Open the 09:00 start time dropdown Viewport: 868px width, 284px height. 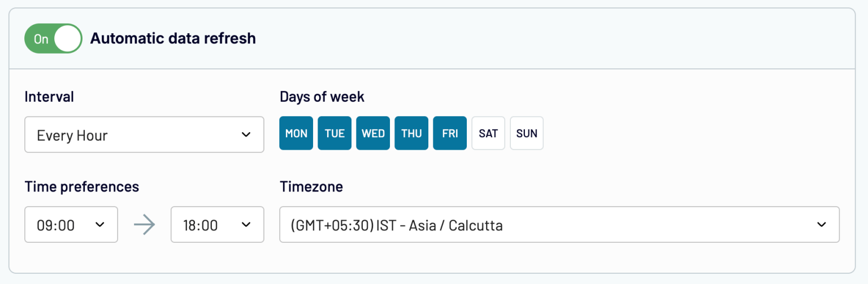(x=71, y=225)
